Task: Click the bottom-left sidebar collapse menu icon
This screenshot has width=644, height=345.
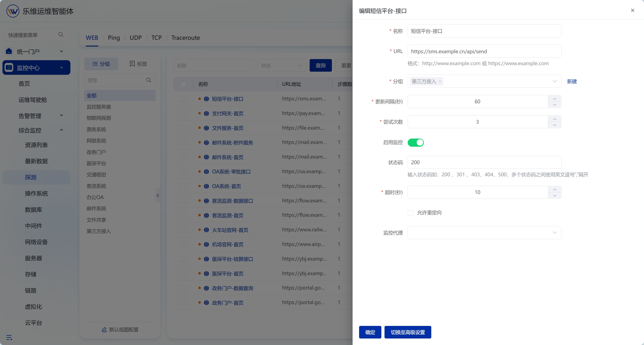Action: click(x=9, y=338)
